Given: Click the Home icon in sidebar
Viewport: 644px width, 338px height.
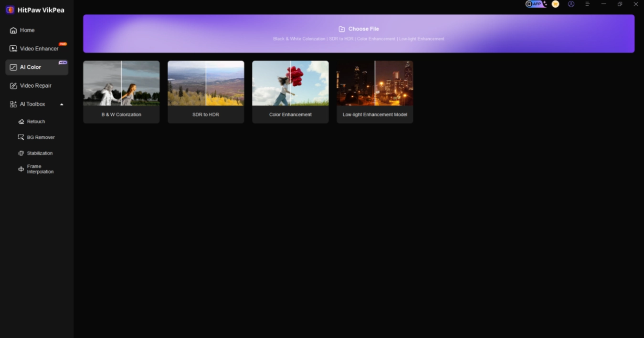Looking at the screenshot, I should click(x=13, y=31).
